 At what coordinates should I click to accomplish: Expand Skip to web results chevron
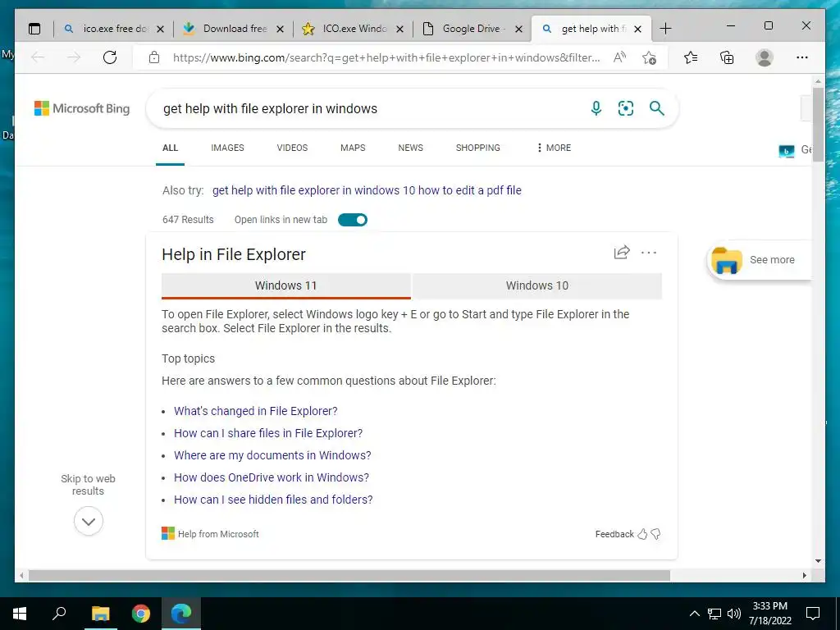coord(89,521)
